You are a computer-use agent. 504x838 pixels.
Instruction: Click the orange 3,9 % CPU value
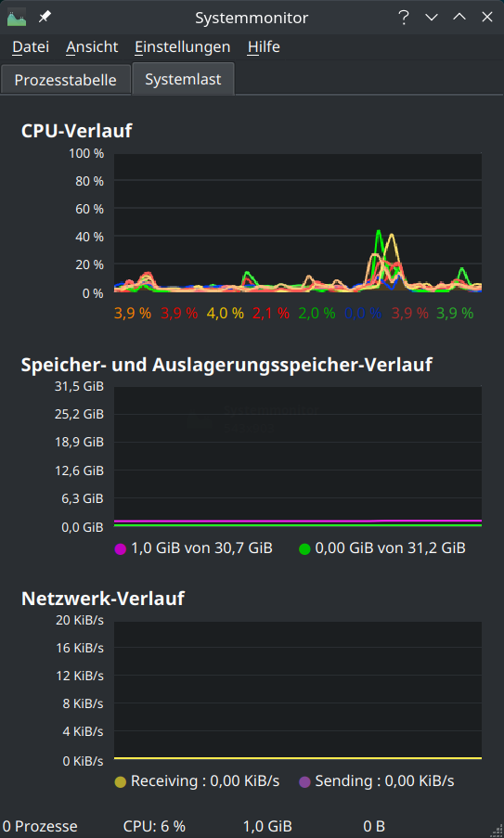133,313
